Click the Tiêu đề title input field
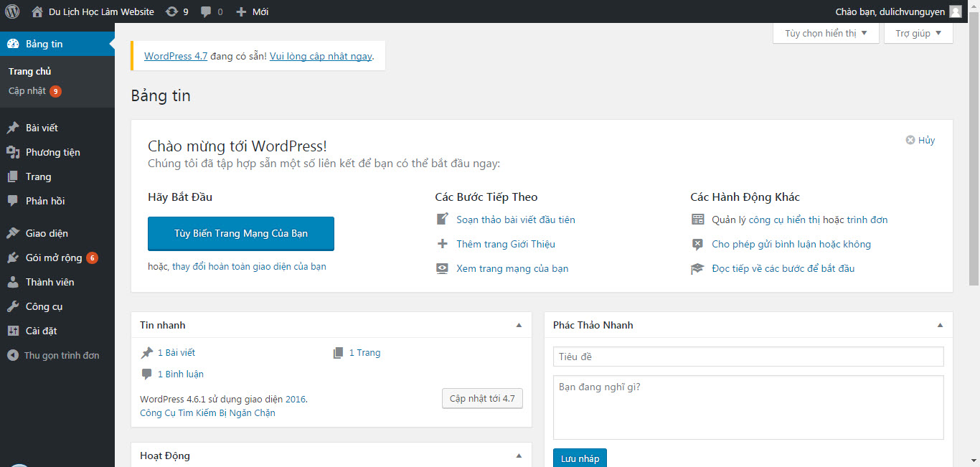The width and height of the screenshot is (980, 467). [748, 357]
